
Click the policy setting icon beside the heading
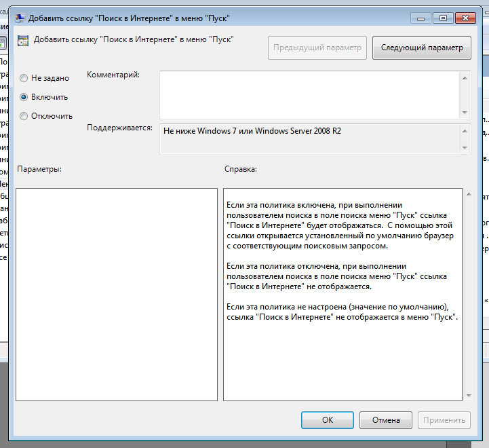coord(24,40)
